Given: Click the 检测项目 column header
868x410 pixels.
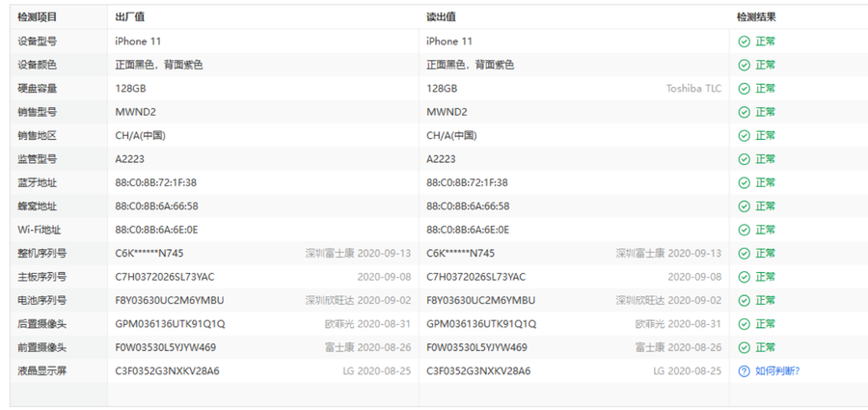Looking at the screenshot, I should pyautogui.click(x=37, y=17).
